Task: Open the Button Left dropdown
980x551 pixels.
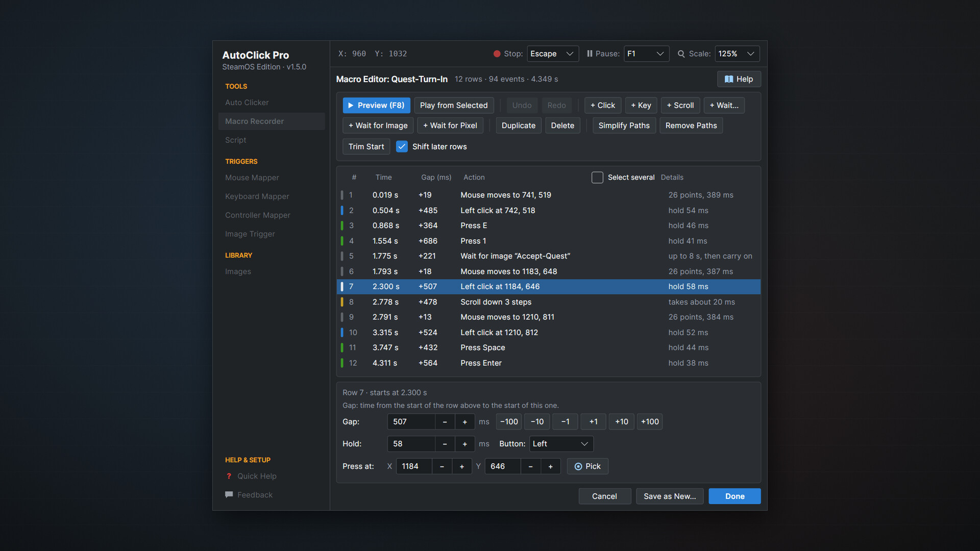Action: pyautogui.click(x=561, y=444)
